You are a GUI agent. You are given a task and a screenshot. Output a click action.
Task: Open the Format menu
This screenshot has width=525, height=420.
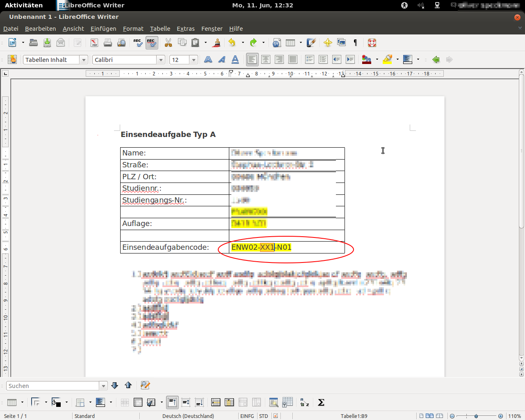pyautogui.click(x=133, y=29)
